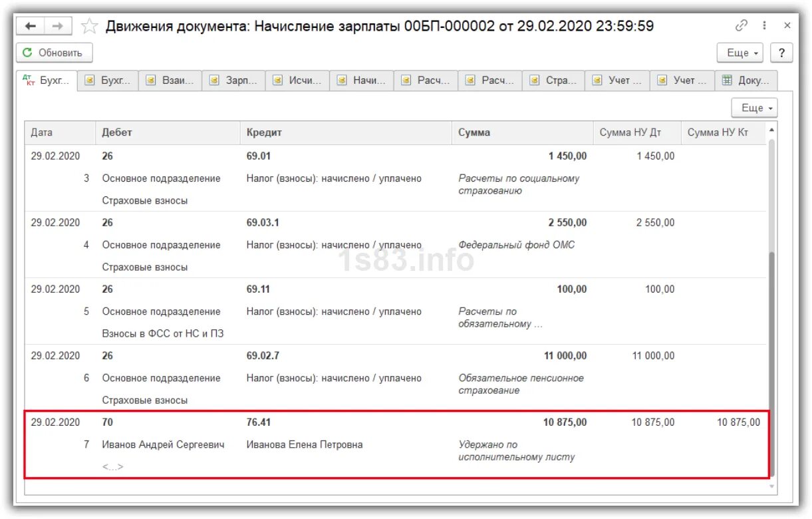Screen dimensions: 812x519
Task: Switch to the Взаи... tab
Action: point(170,81)
